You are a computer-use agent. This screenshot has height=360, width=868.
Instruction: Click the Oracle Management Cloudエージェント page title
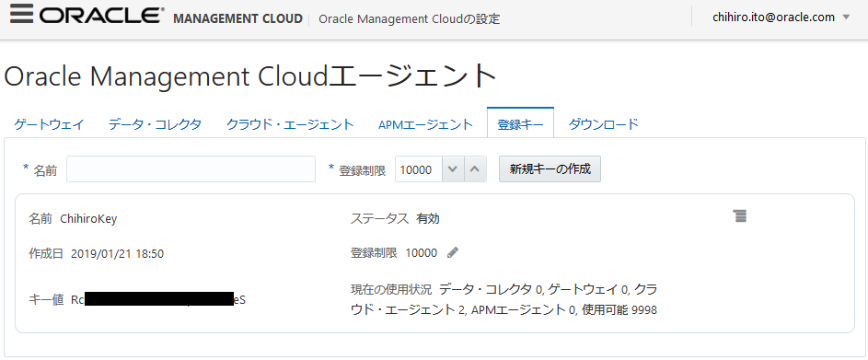(x=250, y=77)
